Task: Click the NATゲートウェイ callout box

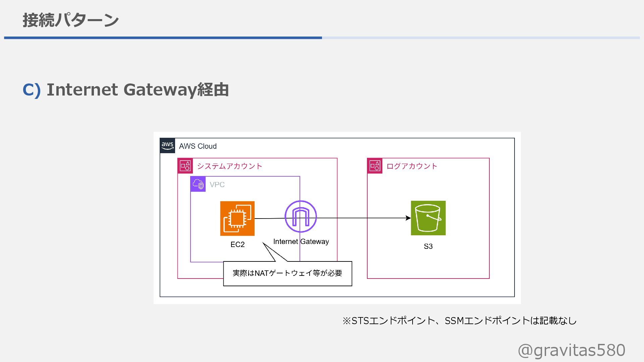Action: [287, 274]
